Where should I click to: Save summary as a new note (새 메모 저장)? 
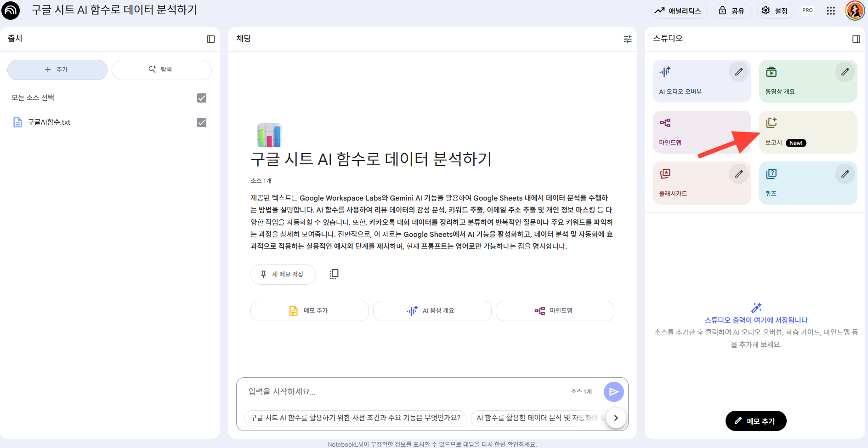click(283, 274)
